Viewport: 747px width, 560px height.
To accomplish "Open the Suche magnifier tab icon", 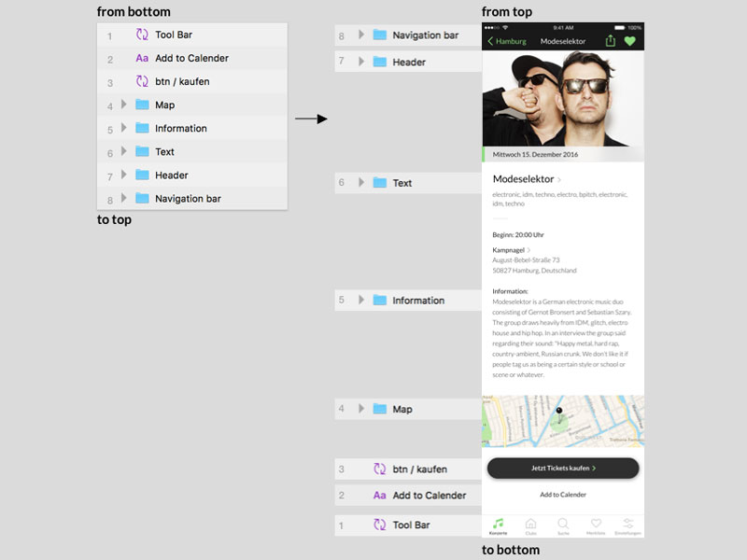I will pos(563,525).
